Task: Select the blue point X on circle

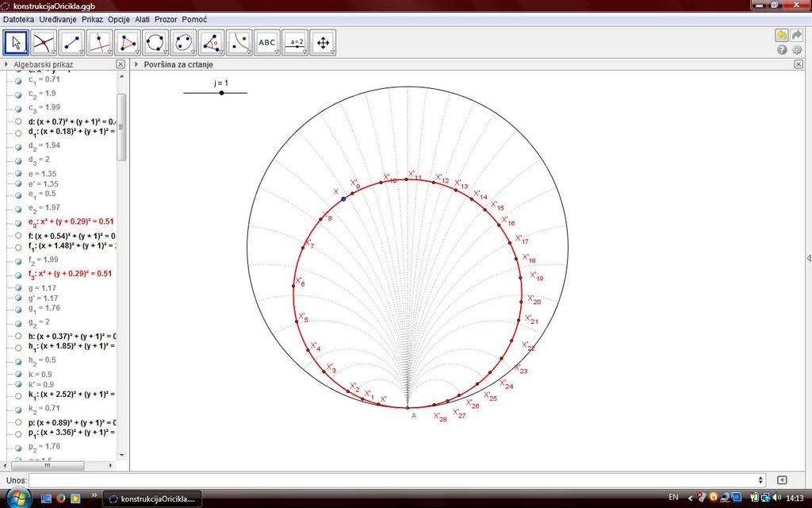Action: pos(343,199)
